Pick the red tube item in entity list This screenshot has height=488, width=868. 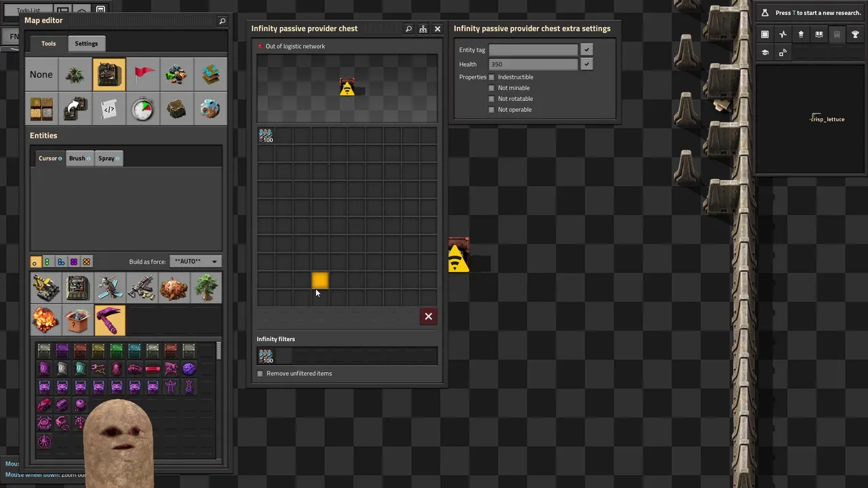click(153, 369)
